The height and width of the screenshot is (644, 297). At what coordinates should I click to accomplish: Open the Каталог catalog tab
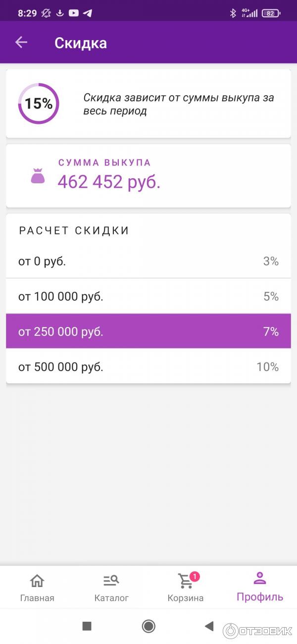tap(111, 588)
